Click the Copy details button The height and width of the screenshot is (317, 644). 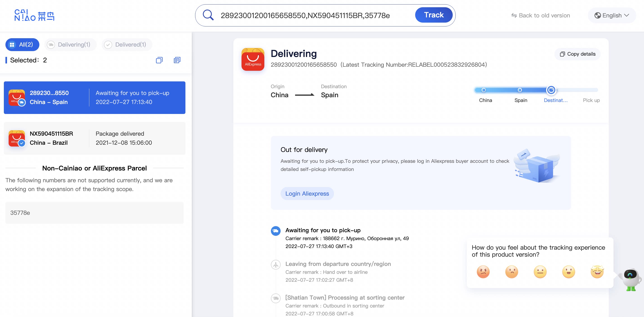pos(578,54)
